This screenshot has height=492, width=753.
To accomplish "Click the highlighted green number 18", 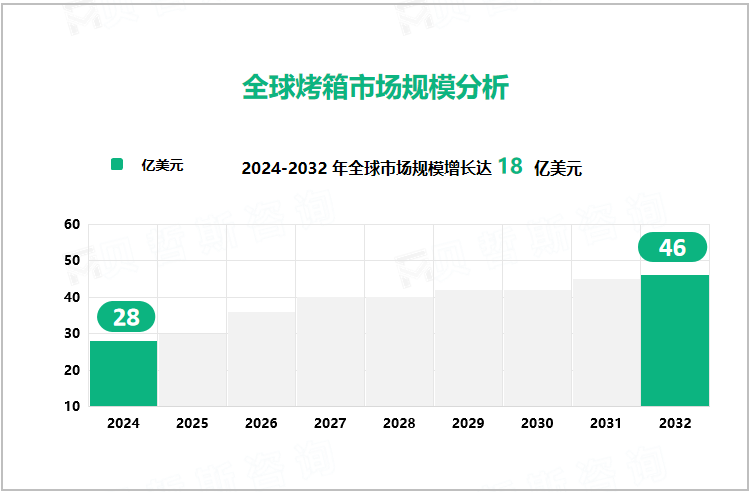I will pyautogui.click(x=510, y=166).
